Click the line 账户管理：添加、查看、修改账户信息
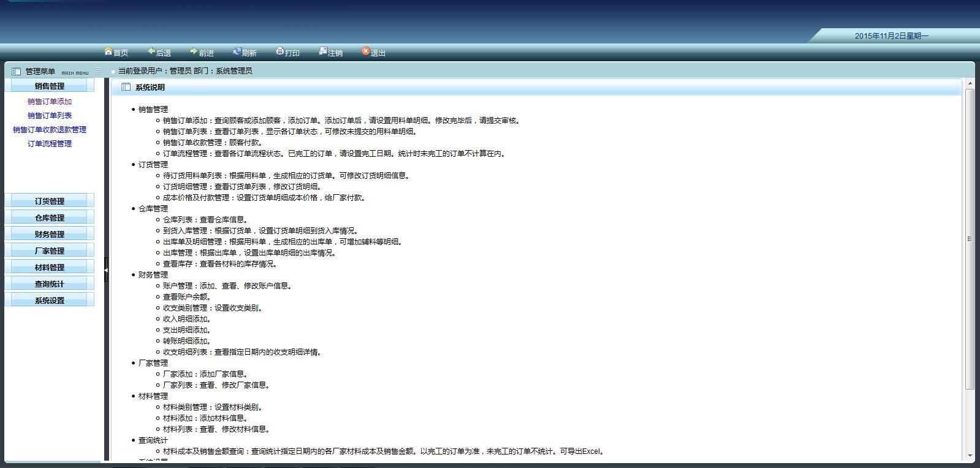 [x=228, y=286]
